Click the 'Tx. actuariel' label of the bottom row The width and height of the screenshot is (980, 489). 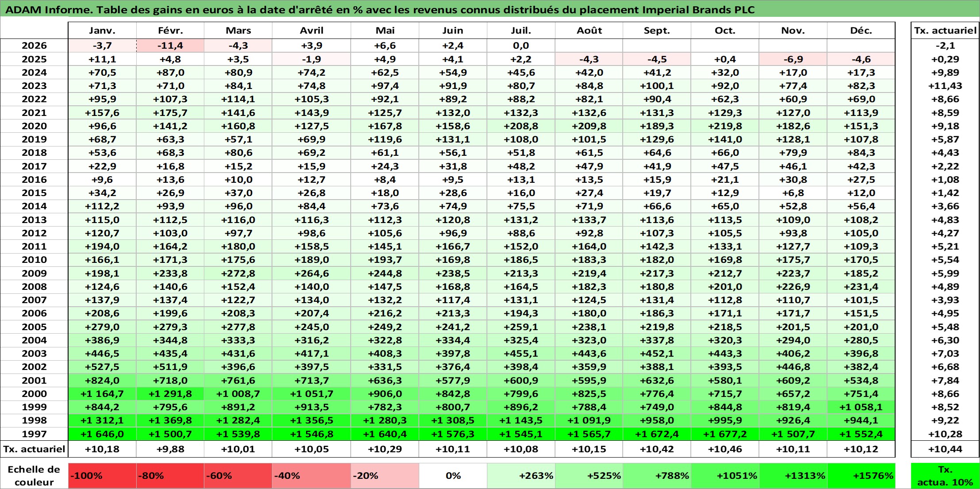34,449
